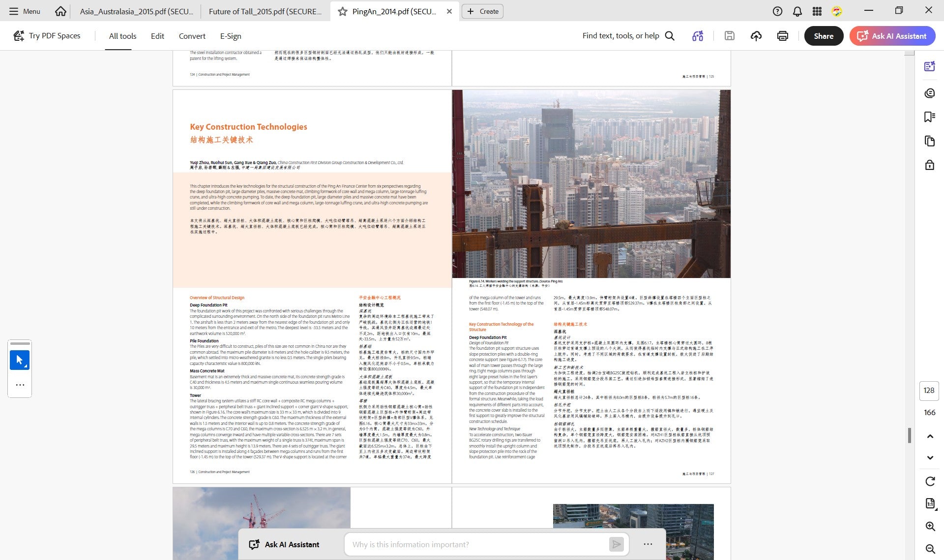Open the security lock panel icon
Screen dimensions: 944x560
(x=929, y=165)
